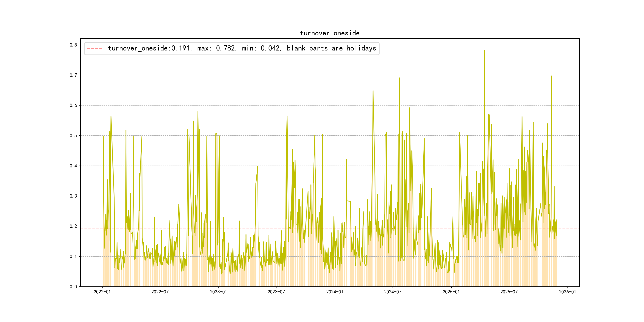Screen dimensions: 644x322
Task: Click the 0.5 y-axis tick label
Action: [x=73, y=136]
